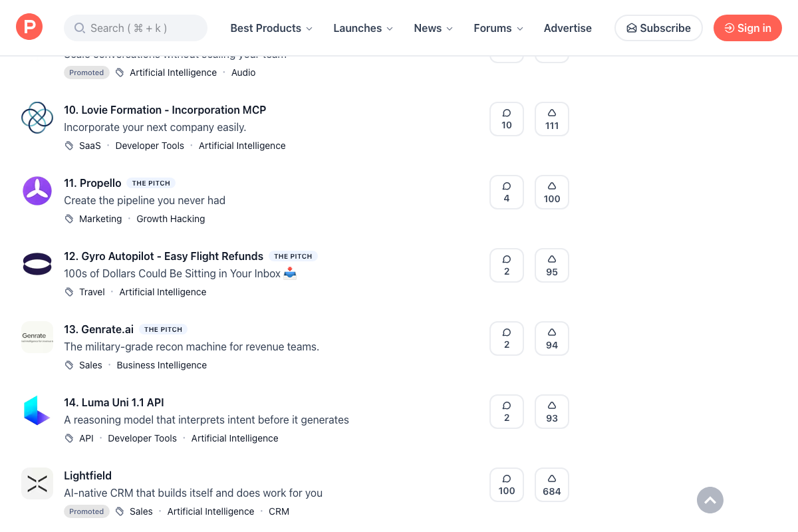Viewport: 798px width, 532px height.
Task: Click the Gyro Autopilot ring logo
Action: pos(37,264)
